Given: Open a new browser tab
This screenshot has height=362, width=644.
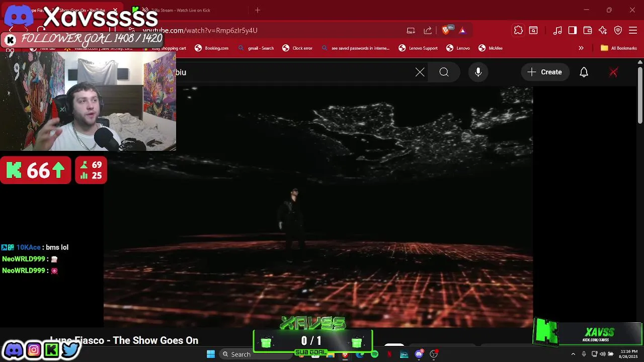Looking at the screenshot, I should coord(258,10).
